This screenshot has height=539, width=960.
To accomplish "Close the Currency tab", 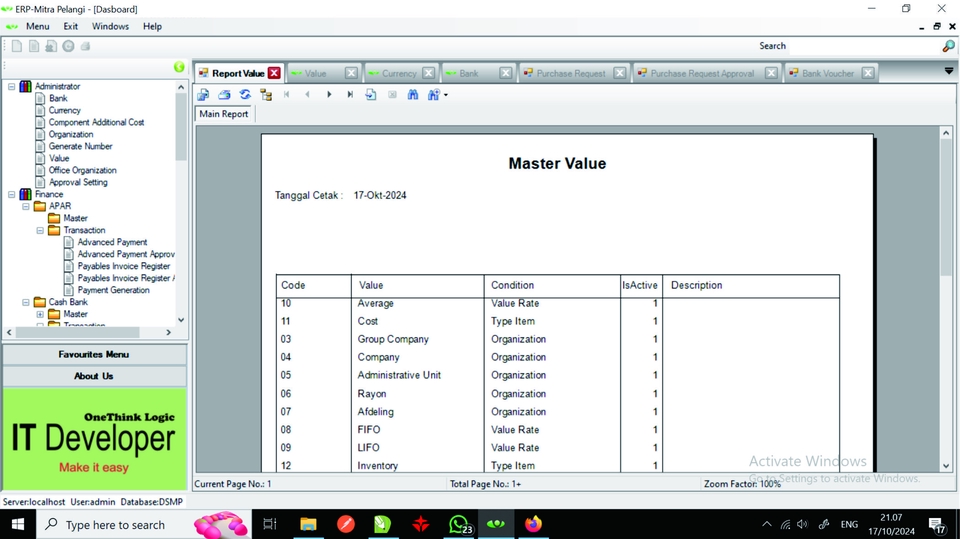I will tap(429, 73).
